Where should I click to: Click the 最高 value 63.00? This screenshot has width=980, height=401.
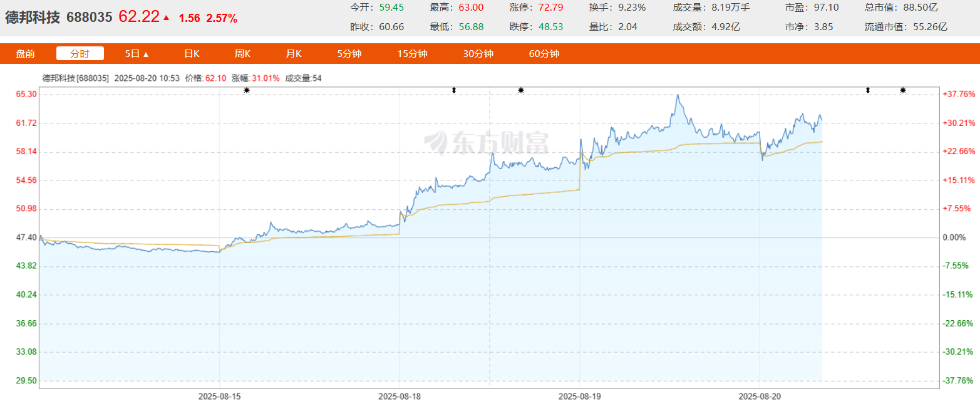coord(472,8)
